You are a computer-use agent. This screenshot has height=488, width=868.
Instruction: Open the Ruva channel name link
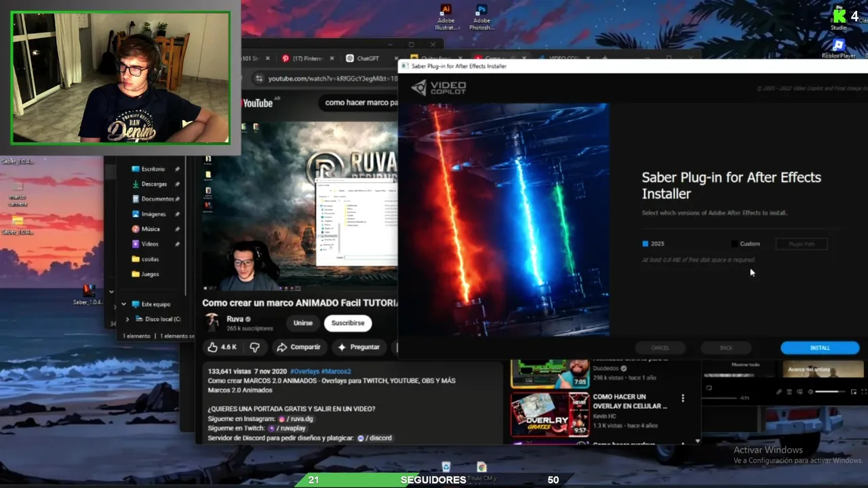235,319
